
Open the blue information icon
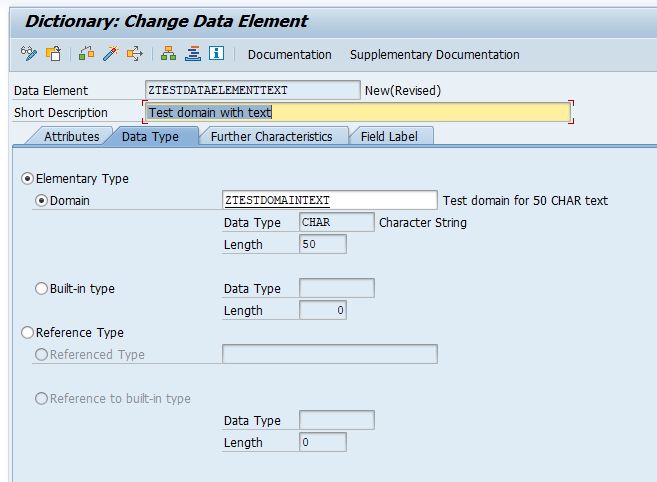[x=217, y=53]
